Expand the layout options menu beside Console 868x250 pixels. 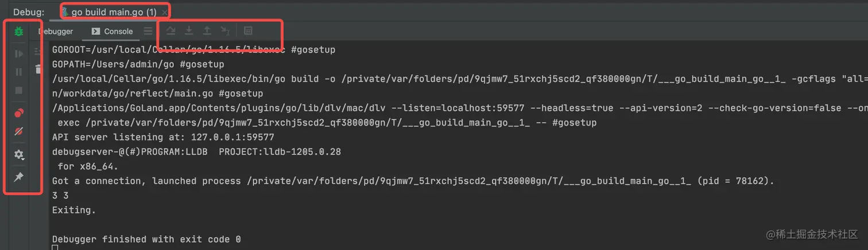pos(148,32)
